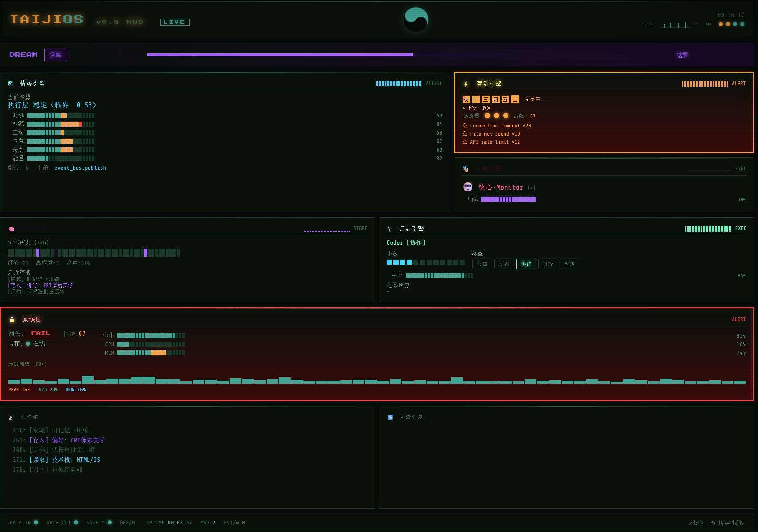Click the 276s [召回] 相似经验×3 row
The width and height of the screenshot is (758, 532).
coord(48,470)
